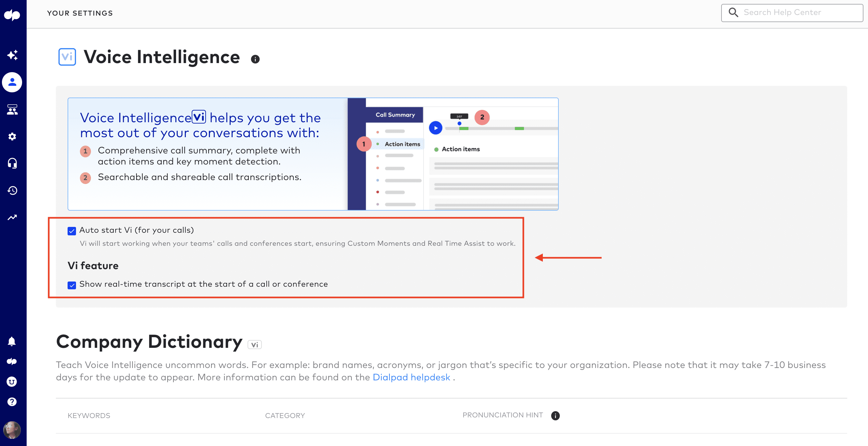Toggle Show real-time transcript checkbox
The height and width of the screenshot is (446, 868).
(72, 285)
